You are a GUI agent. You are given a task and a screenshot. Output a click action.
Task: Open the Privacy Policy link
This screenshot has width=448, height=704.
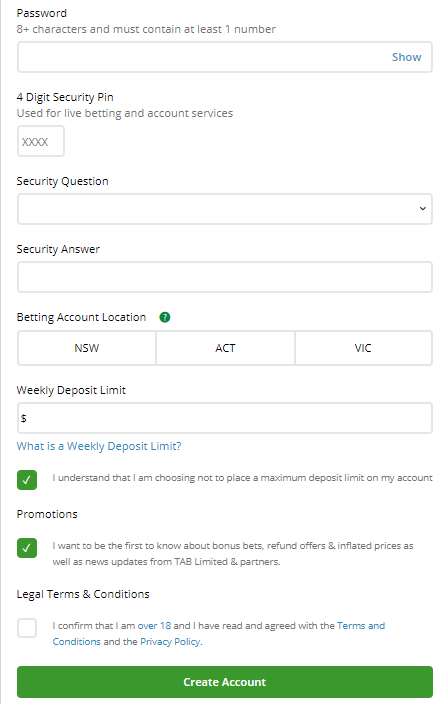[x=171, y=642]
